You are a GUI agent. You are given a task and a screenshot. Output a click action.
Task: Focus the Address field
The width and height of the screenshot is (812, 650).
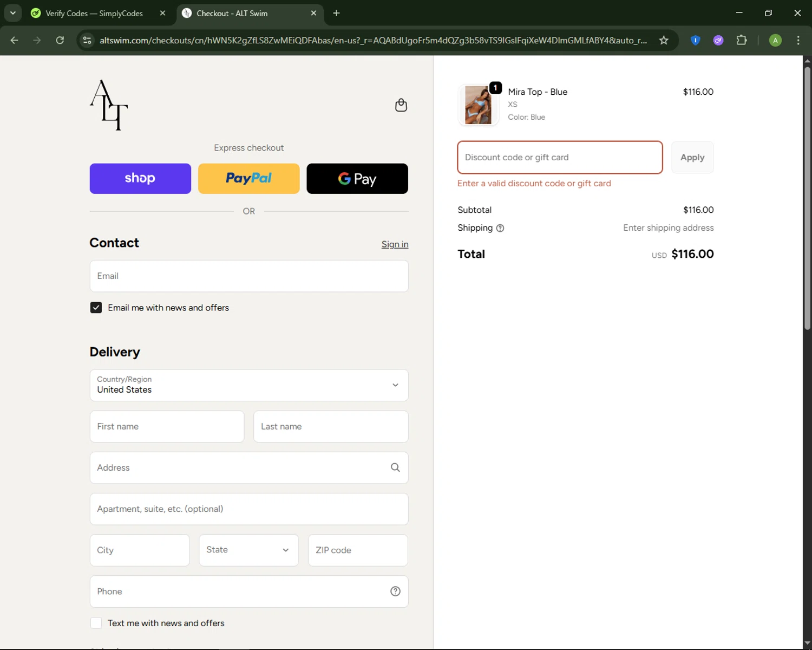click(x=249, y=468)
